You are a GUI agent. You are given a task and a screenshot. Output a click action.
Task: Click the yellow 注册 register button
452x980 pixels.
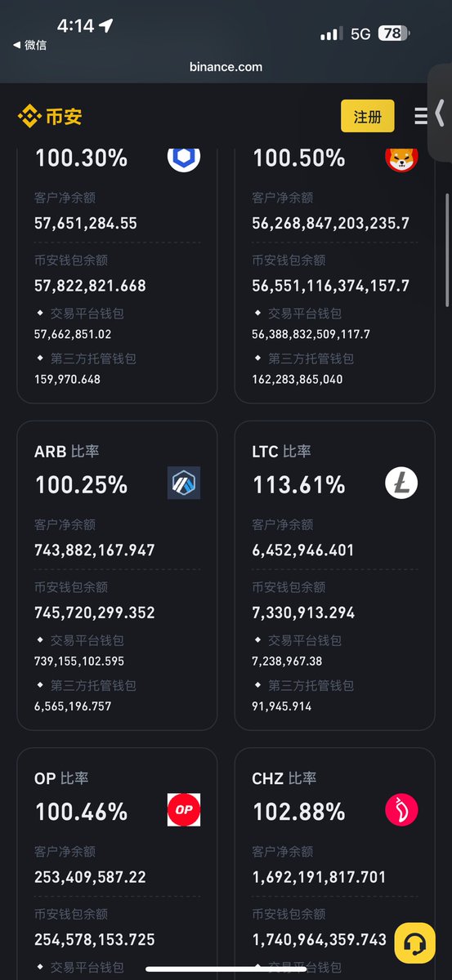pyautogui.click(x=368, y=116)
